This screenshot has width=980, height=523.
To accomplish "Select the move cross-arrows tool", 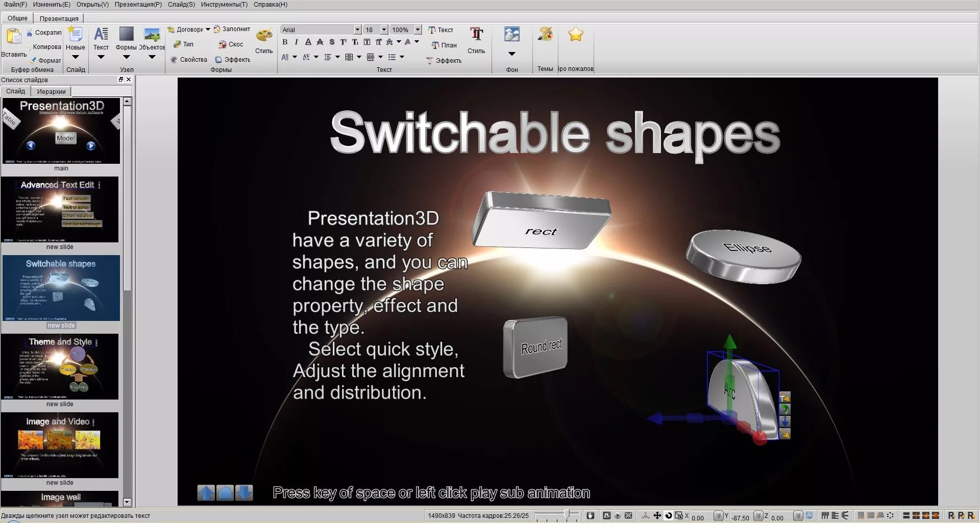I will click(x=657, y=516).
